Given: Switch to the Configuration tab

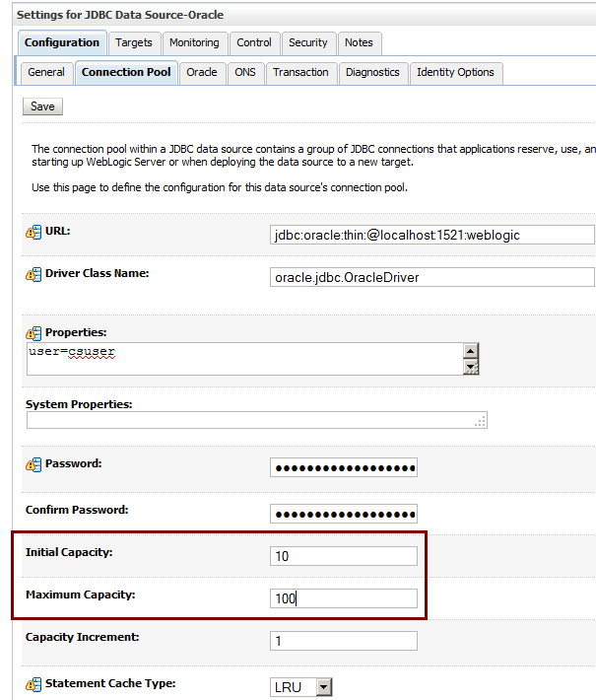Looking at the screenshot, I should pos(62,42).
